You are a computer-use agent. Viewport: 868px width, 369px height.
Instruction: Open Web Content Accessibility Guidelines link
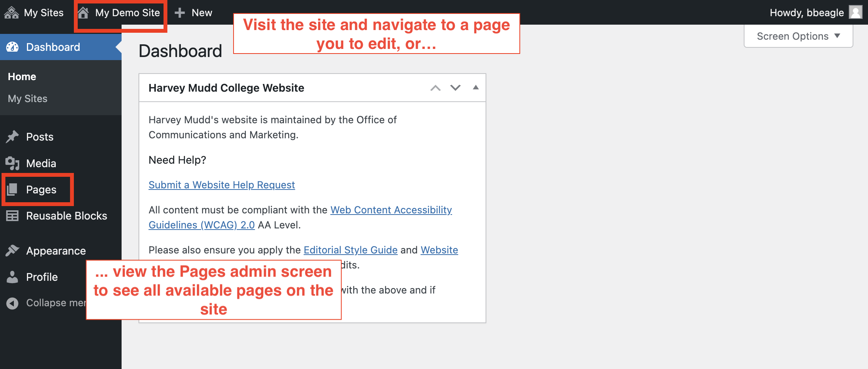(391, 210)
